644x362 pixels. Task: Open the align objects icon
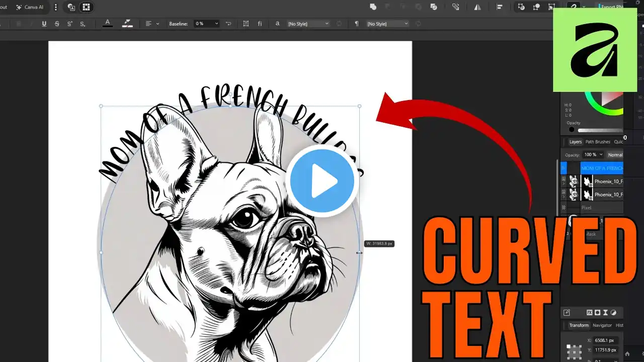[500, 7]
